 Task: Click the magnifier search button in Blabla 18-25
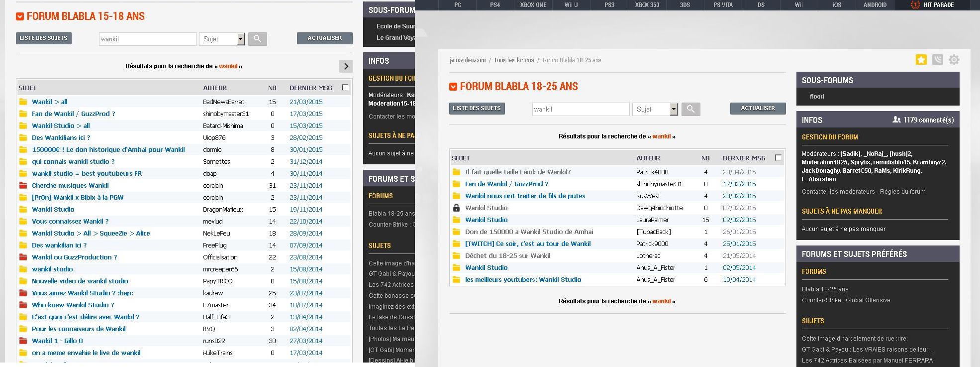690,109
